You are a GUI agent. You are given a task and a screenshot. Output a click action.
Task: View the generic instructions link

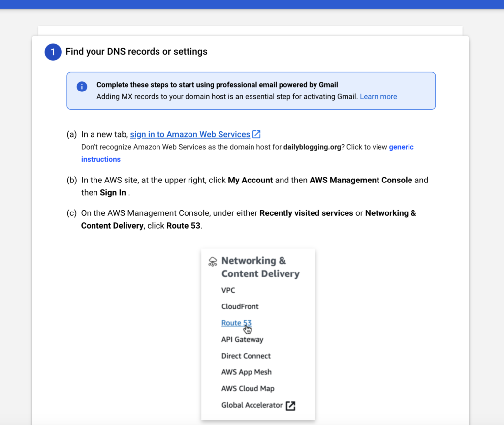tap(101, 159)
